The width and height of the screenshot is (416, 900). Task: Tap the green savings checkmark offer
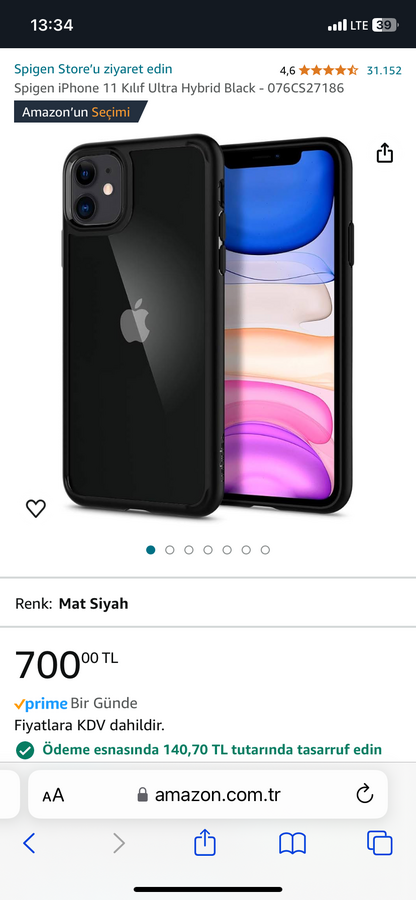[198, 750]
